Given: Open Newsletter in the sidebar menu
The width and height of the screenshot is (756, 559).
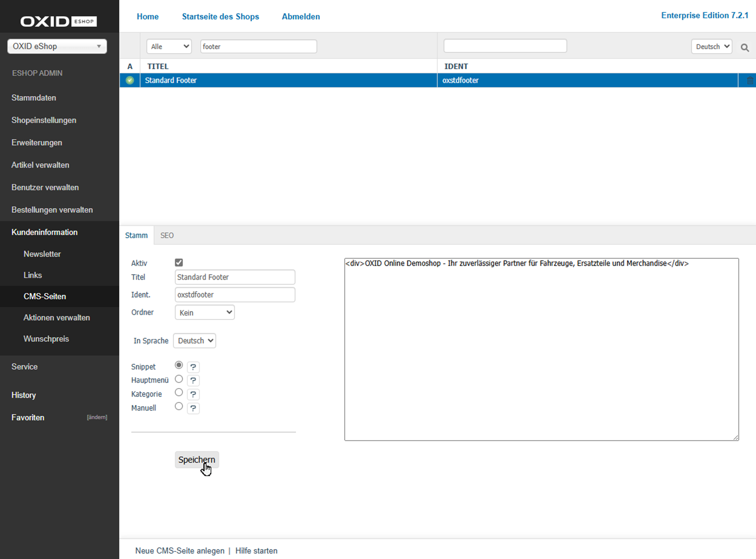Looking at the screenshot, I should [x=42, y=254].
